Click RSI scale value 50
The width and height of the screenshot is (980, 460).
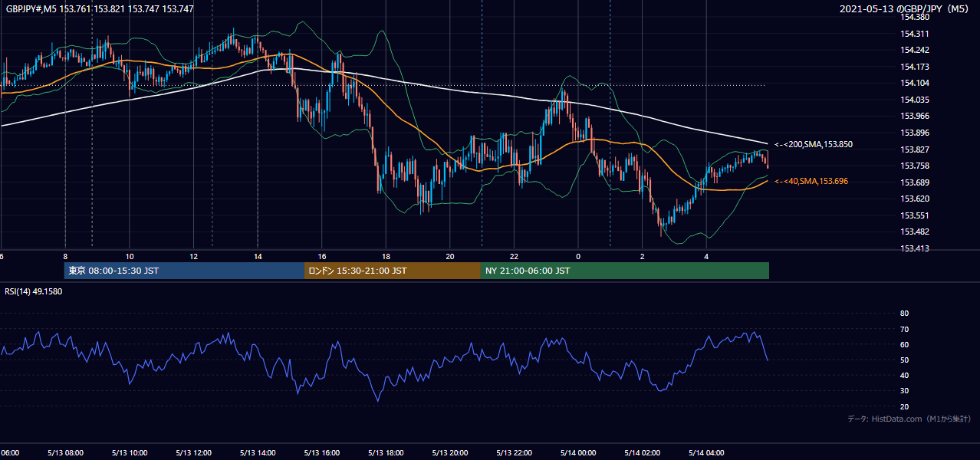point(904,360)
